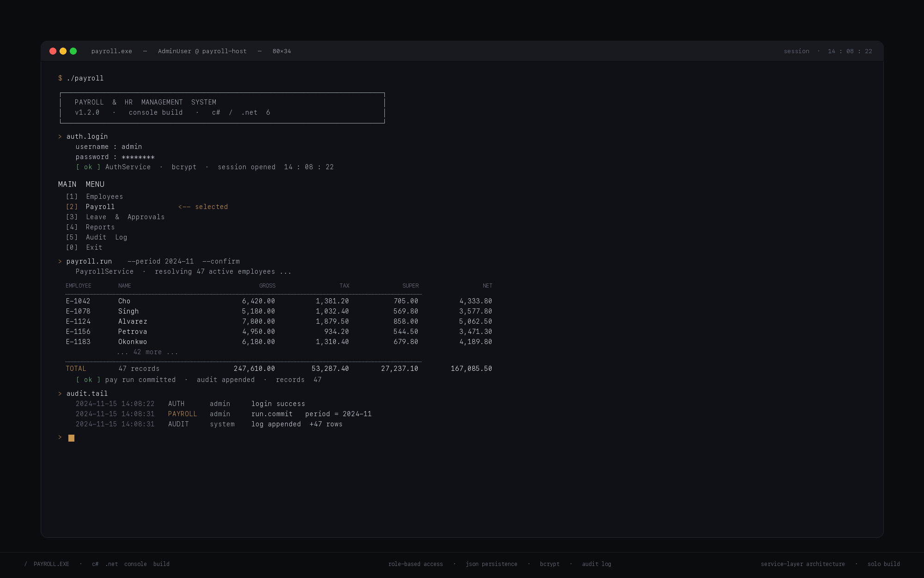Click the SUPER column header
924x578 pixels.
tap(410, 286)
